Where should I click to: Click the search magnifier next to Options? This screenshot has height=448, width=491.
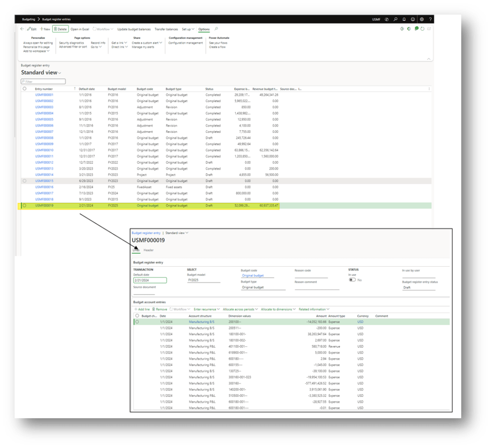216,29
